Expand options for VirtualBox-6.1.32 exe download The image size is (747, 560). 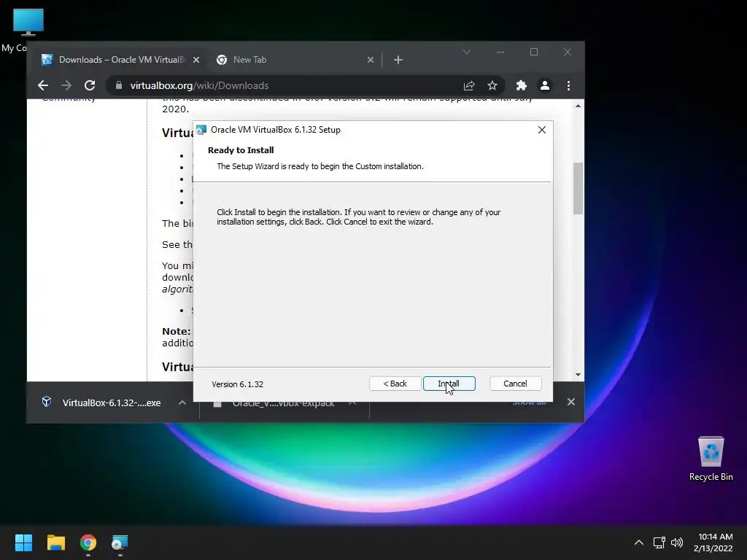click(x=182, y=402)
